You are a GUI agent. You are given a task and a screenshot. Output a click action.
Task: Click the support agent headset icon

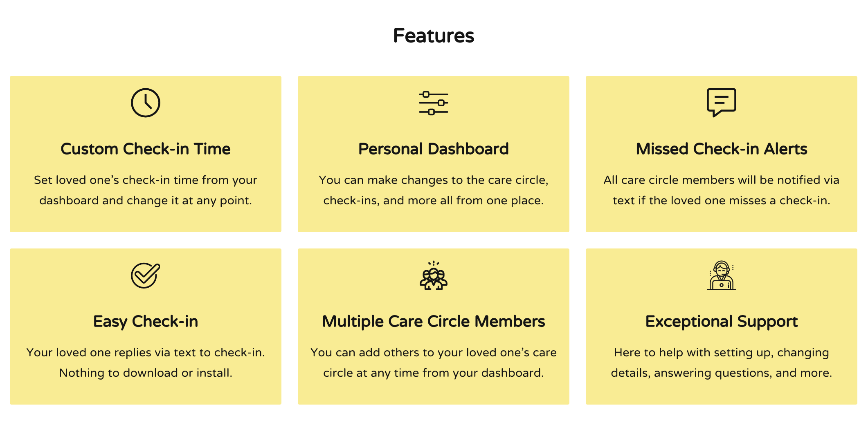pos(721,275)
